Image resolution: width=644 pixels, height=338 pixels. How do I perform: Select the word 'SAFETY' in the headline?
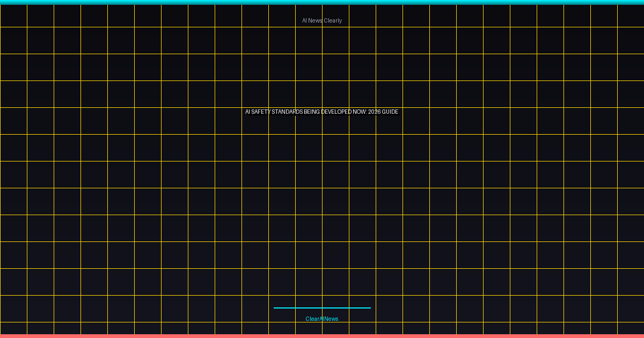[x=261, y=112]
